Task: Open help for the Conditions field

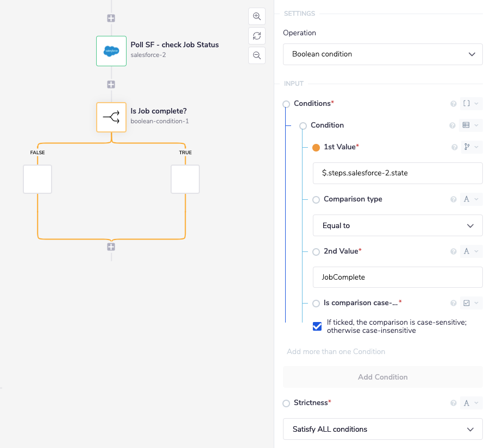Action: click(453, 103)
